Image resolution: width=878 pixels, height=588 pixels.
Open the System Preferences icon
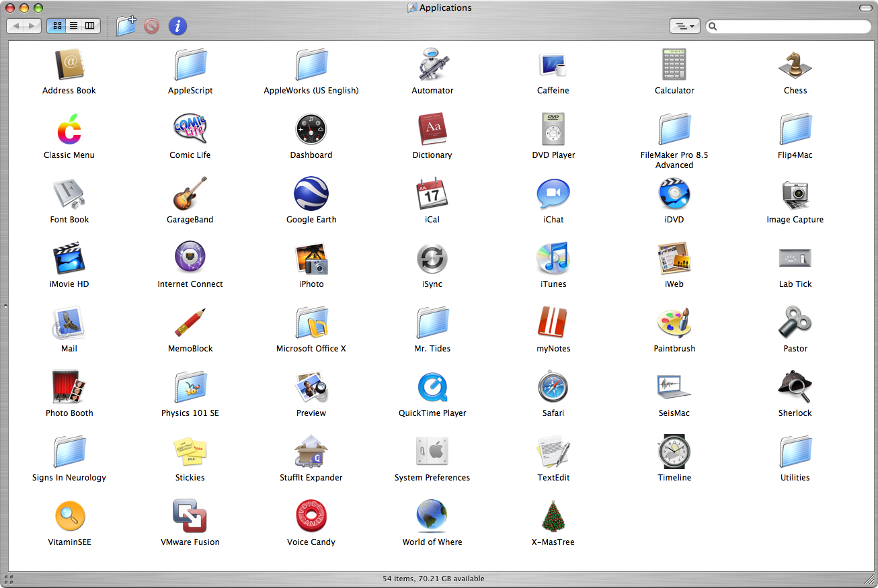[x=432, y=452]
